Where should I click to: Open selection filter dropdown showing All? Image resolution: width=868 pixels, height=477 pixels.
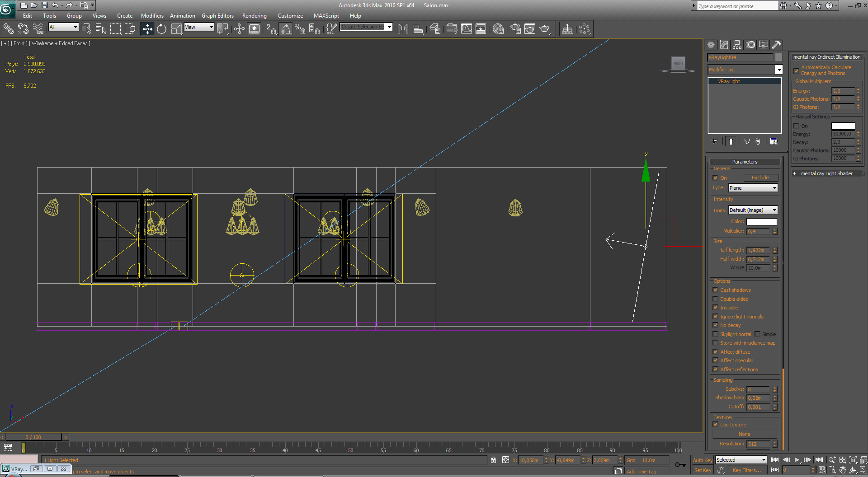pos(63,27)
